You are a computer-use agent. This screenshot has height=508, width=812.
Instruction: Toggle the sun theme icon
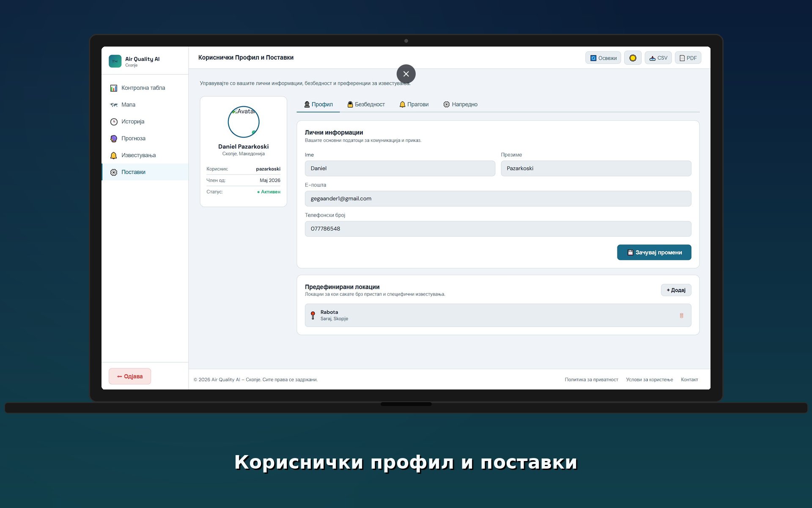click(x=633, y=58)
